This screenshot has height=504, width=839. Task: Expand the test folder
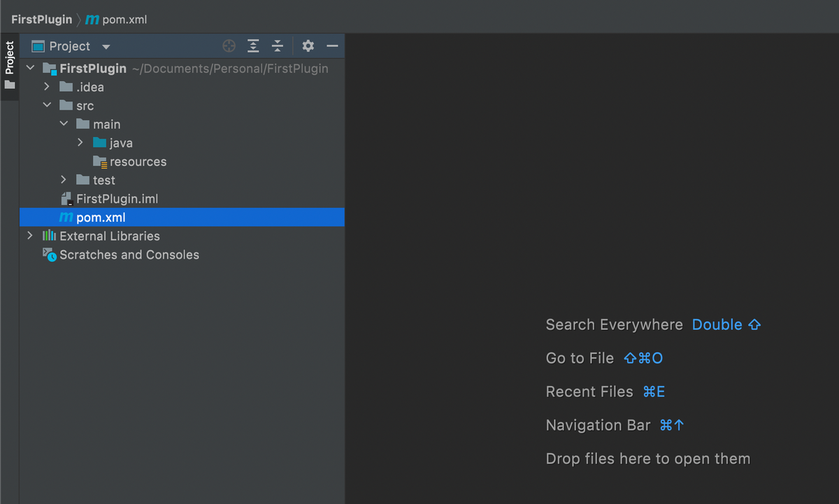click(x=64, y=180)
